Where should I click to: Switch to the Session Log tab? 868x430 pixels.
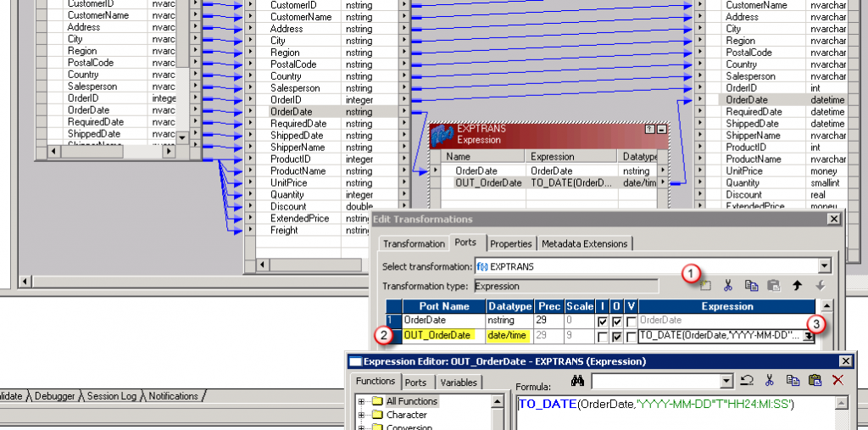tap(113, 396)
